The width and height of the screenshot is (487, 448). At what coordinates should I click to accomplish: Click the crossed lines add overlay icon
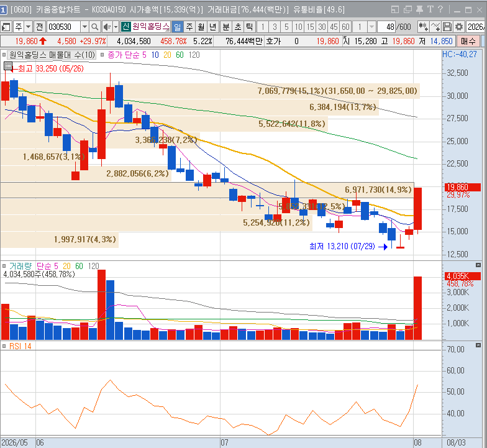click(x=435, y=27)
